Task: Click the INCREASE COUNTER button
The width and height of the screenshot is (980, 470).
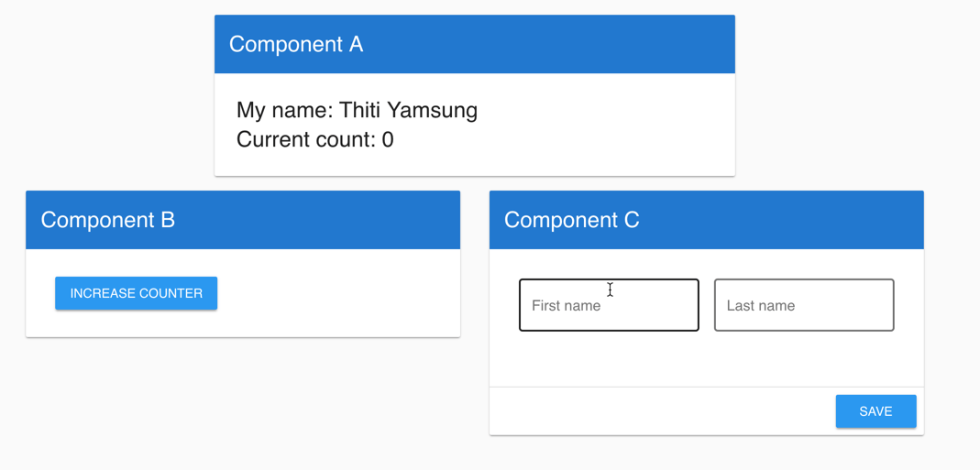Action: pos(136,293)
